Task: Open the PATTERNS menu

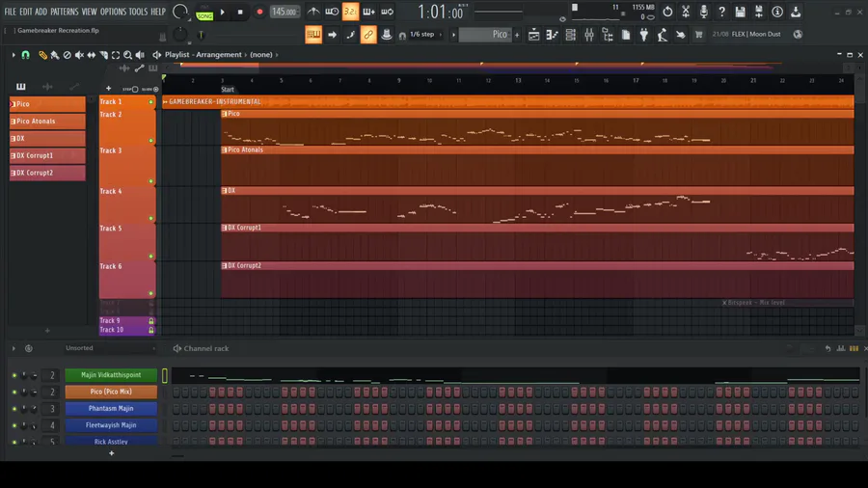Action: click(x=65, y=12)
